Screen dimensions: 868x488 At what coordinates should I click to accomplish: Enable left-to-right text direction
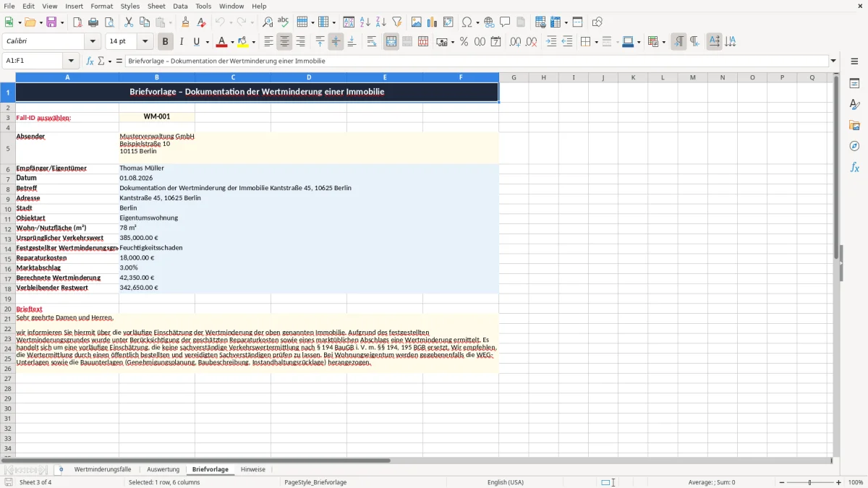tap(678, 42)
